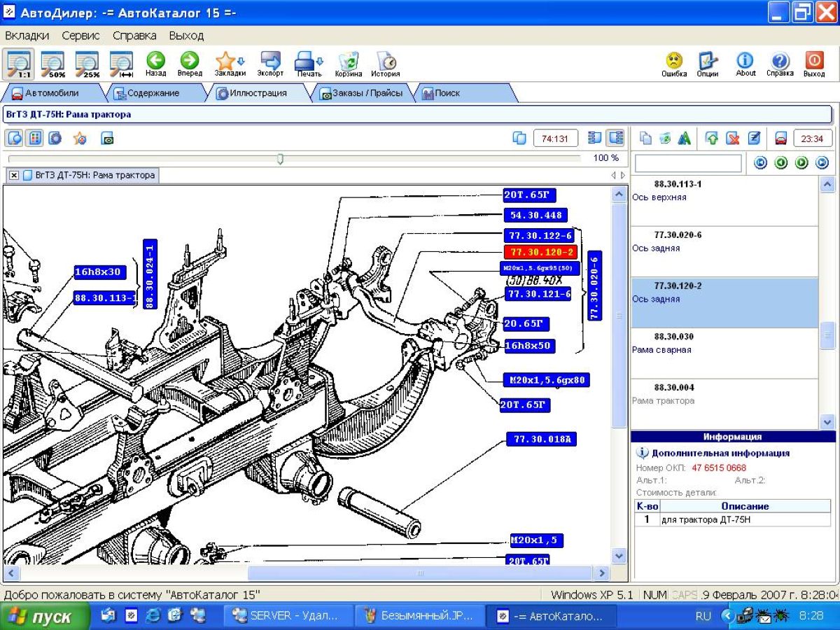This screenshot has width=840, height=630.
Task: Click the 100% zoom slider handle
Action: tap(280, 159)
